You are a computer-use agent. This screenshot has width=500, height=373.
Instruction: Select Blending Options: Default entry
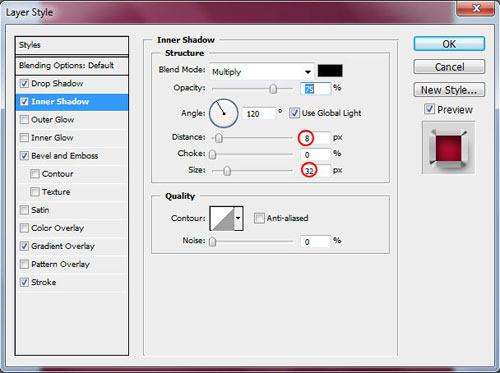(x=72, y=66)
